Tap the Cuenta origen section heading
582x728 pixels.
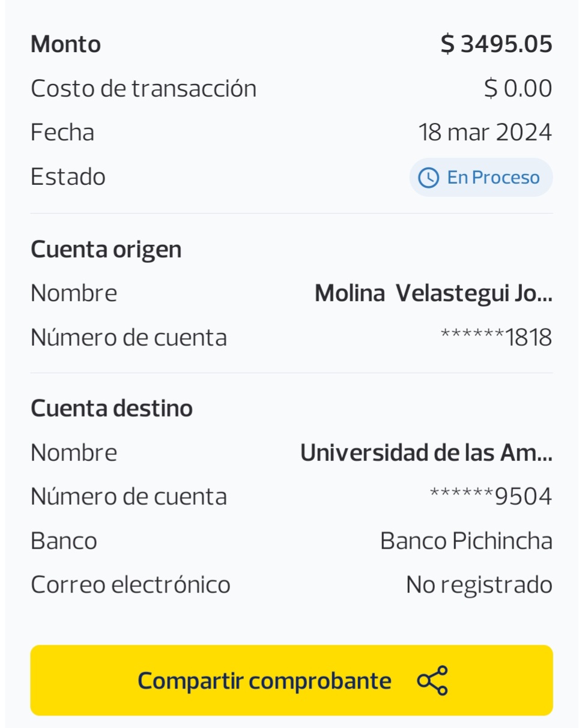[x=106, y=249]
